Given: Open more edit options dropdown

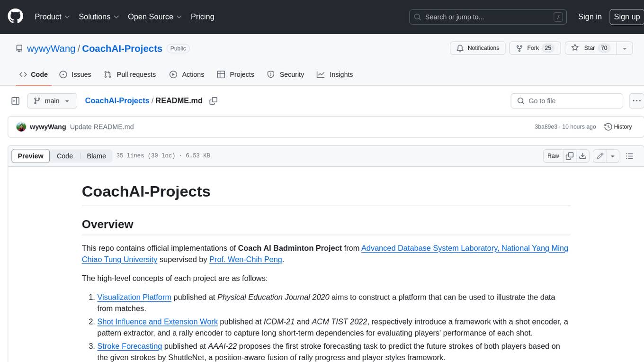Looking at the screenshot, I should (x=613, y=156).
